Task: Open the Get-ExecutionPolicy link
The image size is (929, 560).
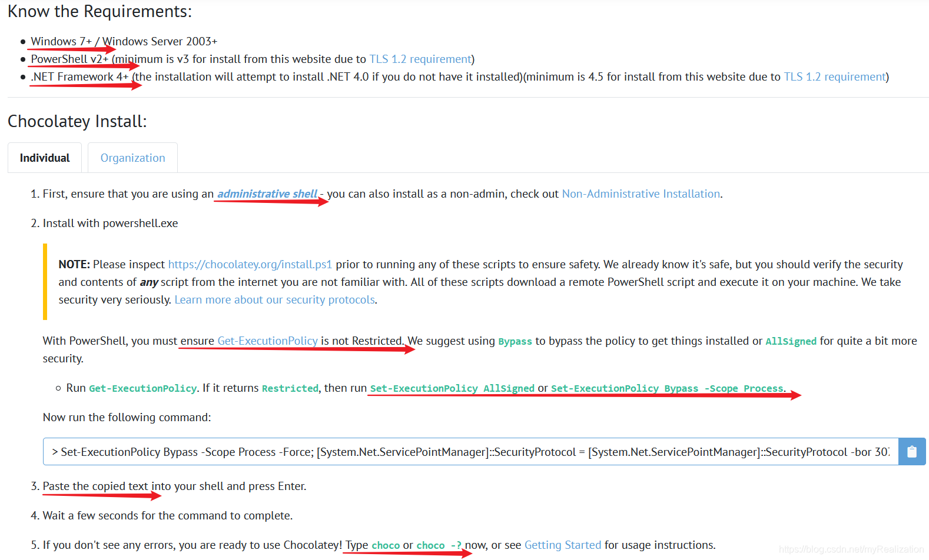Action: pos(268,341)
